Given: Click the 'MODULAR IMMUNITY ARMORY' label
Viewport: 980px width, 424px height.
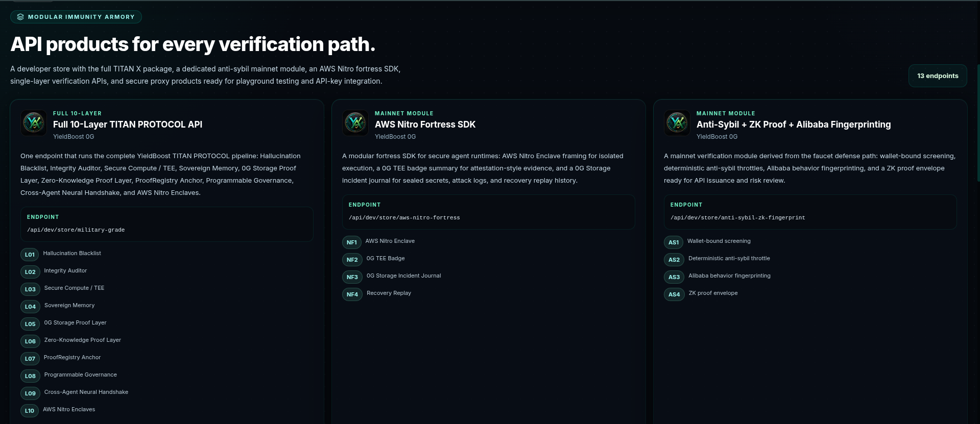Looking at the screenshot, I should 81,17.
